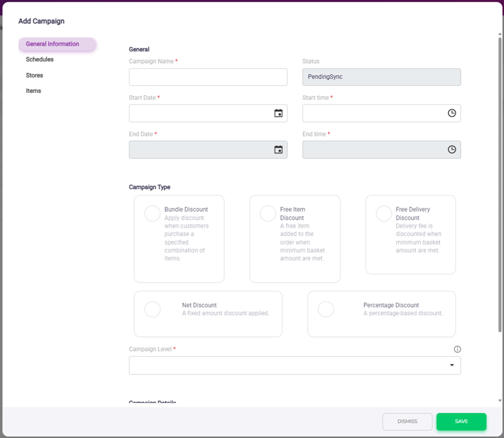Dismiss the Add Campaign dialog

point(407,422)
